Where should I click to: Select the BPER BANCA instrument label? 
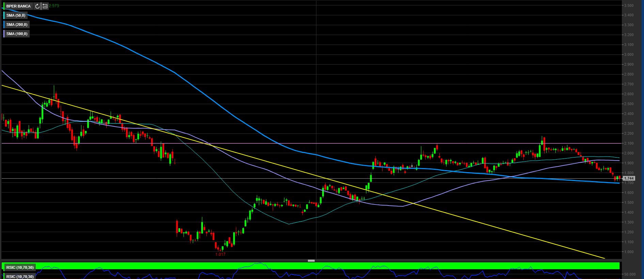(x=18, y=6)
